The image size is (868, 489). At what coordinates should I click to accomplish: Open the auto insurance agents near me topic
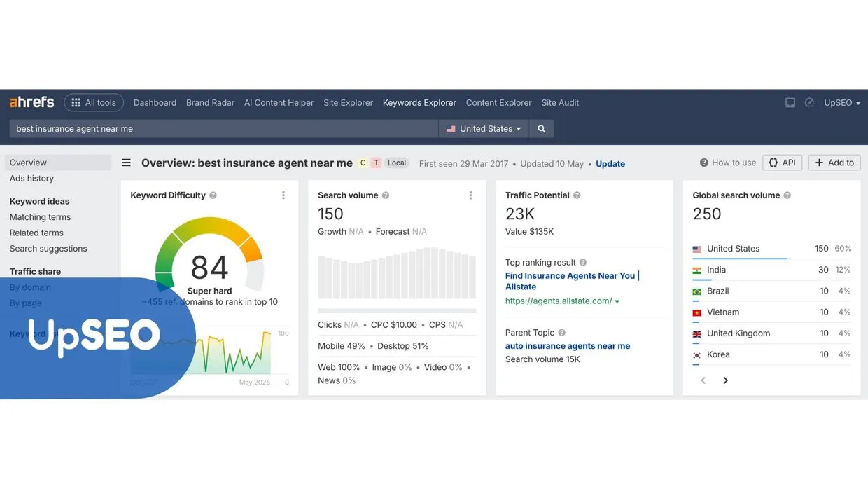coord(567,345)
